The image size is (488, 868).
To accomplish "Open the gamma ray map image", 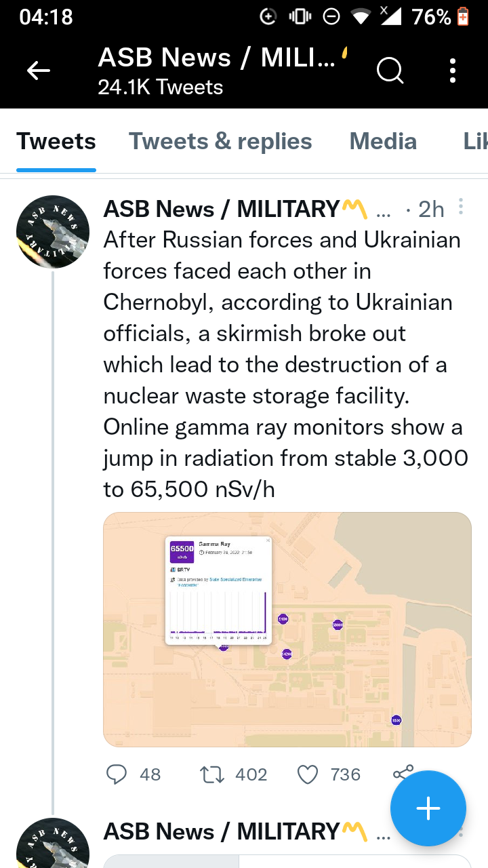I will [x=287, y=629].
